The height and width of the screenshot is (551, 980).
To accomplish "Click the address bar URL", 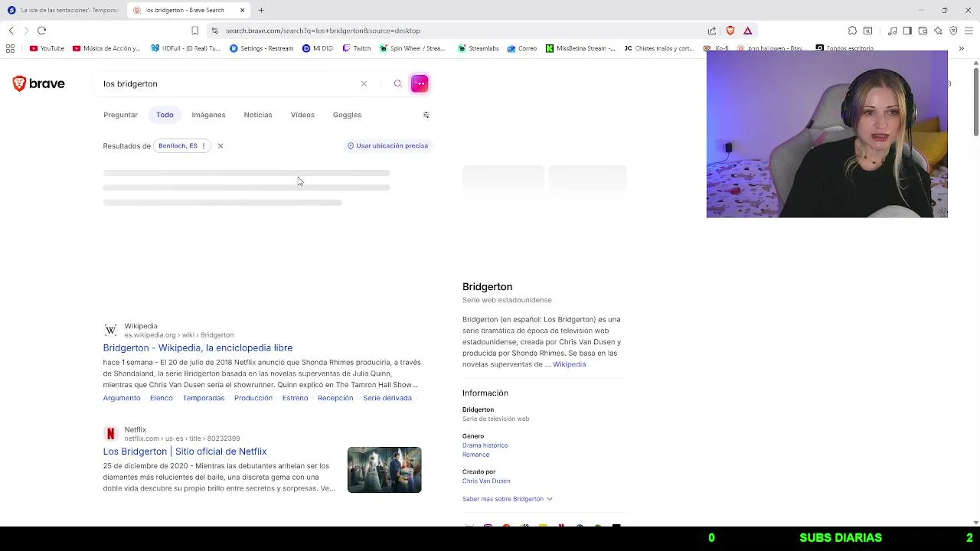I will click(323, 31).
